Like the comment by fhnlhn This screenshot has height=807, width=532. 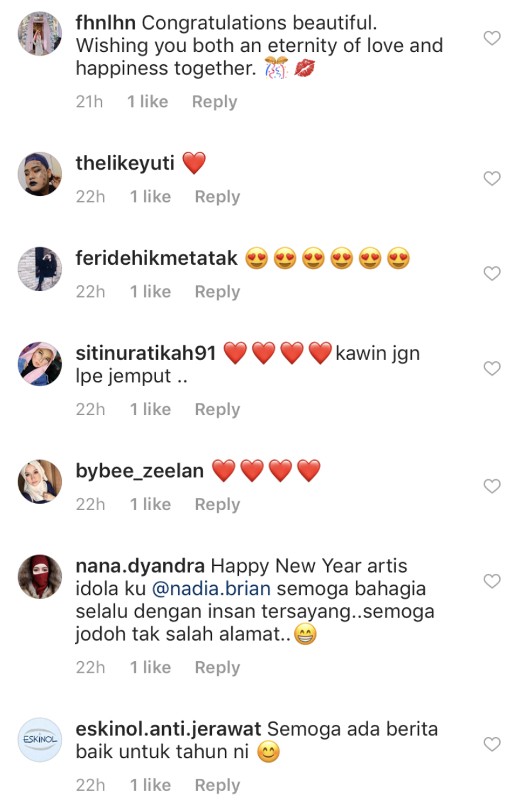(x=492, y=39)
